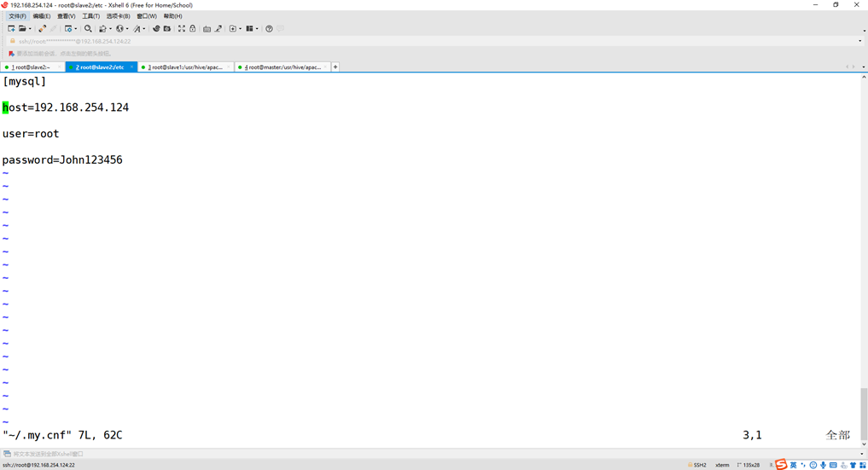Click the host=192.168.254.124 line
This screenshot has width=868, height=470.
point(66,107)
